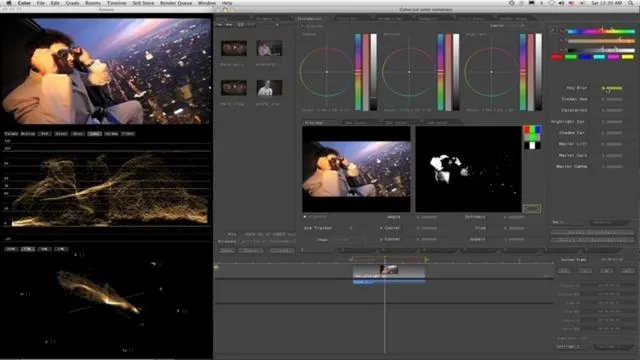
Task: Select the matte only preview icon
Action: click(x=532, y=145)
